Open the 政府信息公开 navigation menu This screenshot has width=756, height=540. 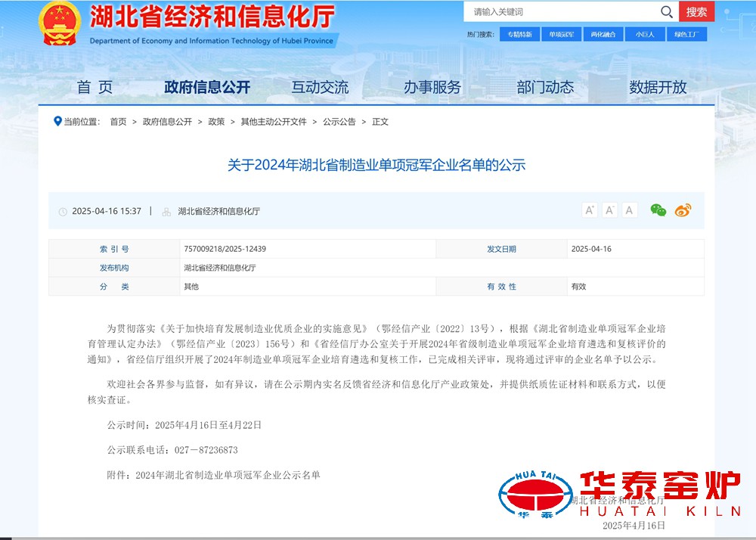point(207,87)
